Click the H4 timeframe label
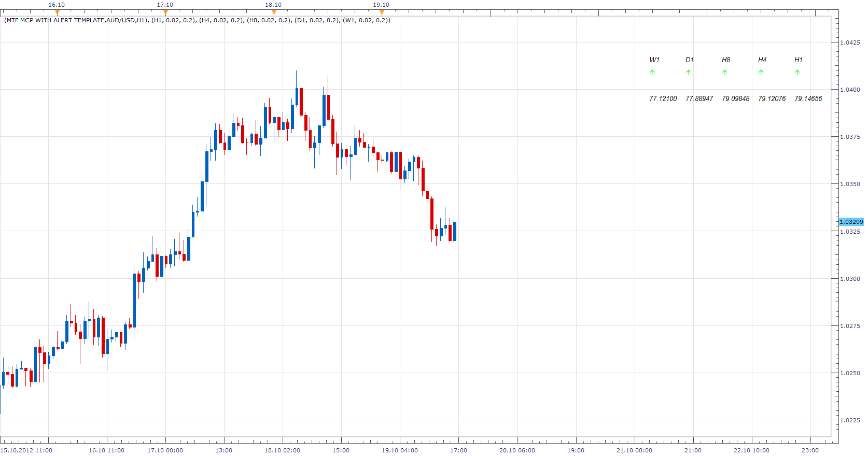This screenshot has width=868, height=456. point(762,60)
